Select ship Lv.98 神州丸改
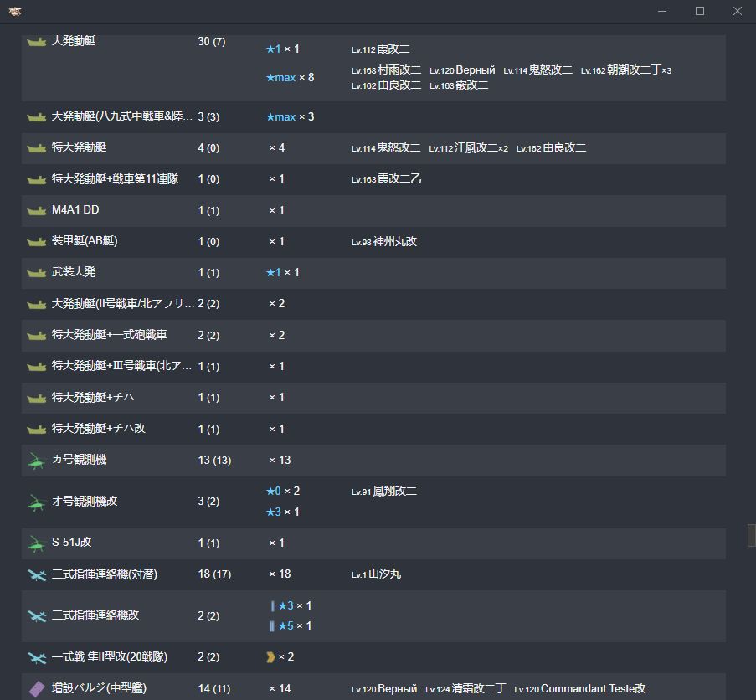756x700 pixels. (383, 241)
